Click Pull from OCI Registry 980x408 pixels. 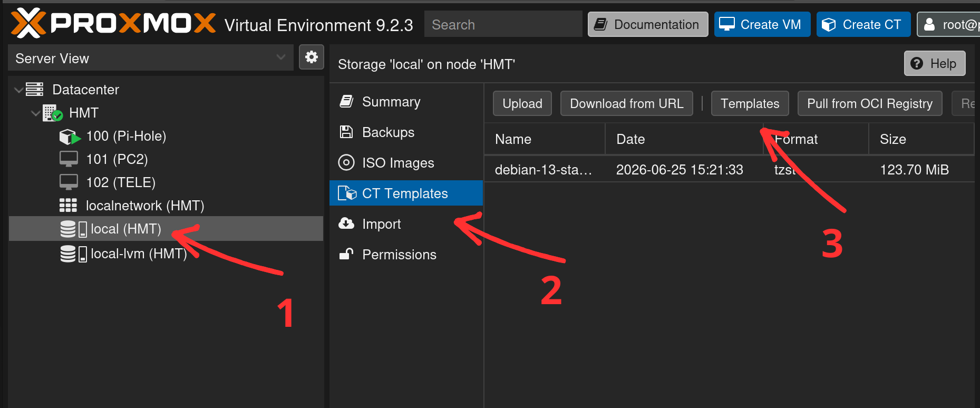870,103
